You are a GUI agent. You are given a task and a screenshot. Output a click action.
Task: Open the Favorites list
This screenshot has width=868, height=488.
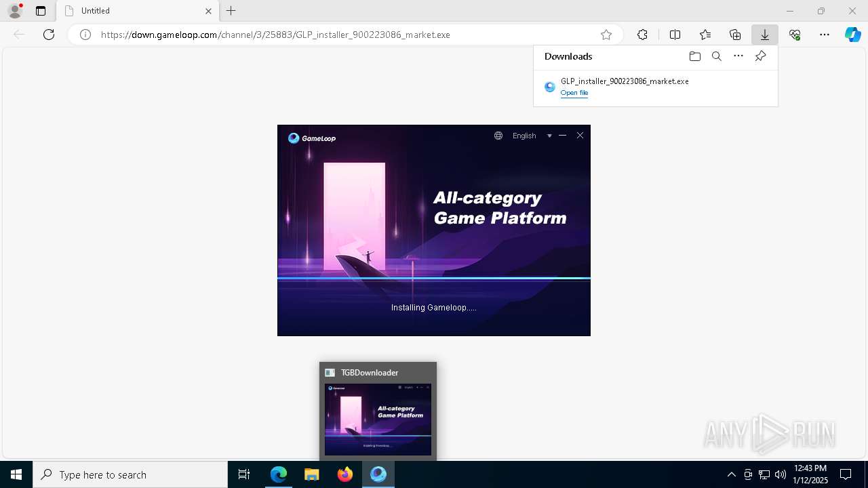[705, 35]
